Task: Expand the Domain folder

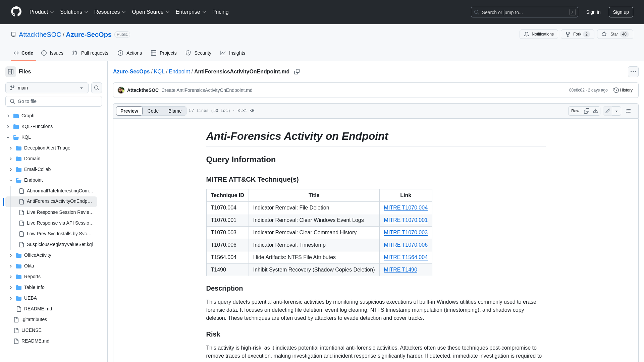Action: tap(11, 159)
